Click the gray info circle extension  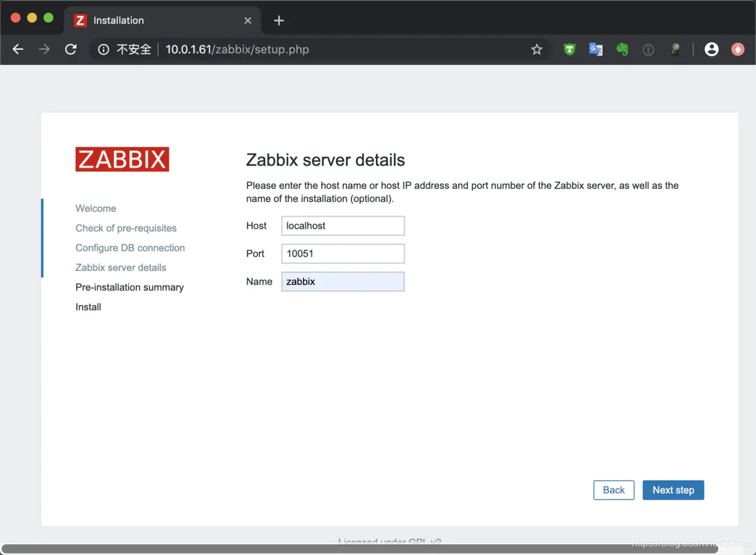pos(648,49)
